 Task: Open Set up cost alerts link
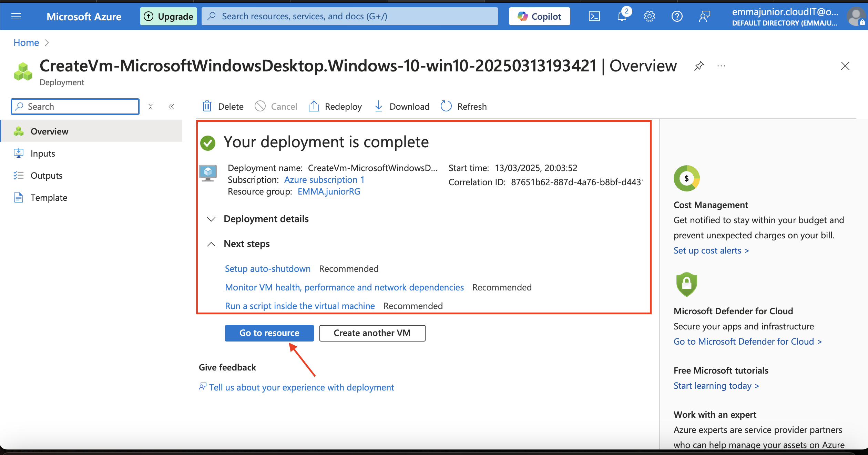pos(711,250)
